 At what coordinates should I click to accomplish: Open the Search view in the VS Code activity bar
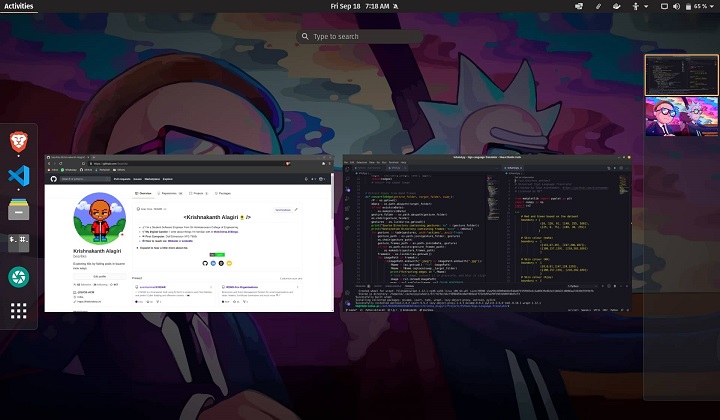click(347, 179)
